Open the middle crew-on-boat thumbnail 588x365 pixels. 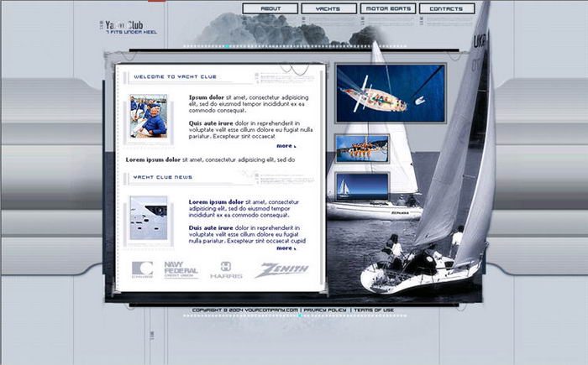point(362,149)
